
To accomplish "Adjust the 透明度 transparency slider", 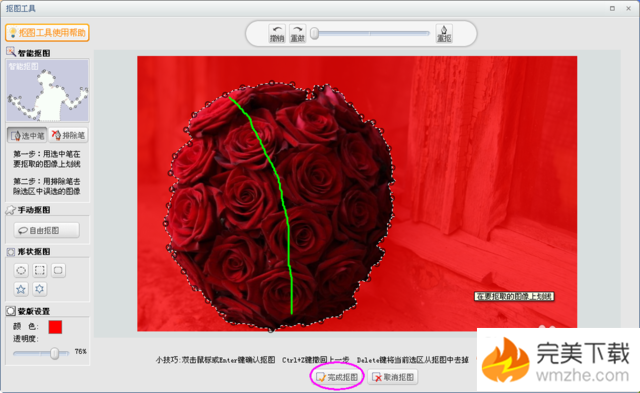I will (x=54, y=353).
